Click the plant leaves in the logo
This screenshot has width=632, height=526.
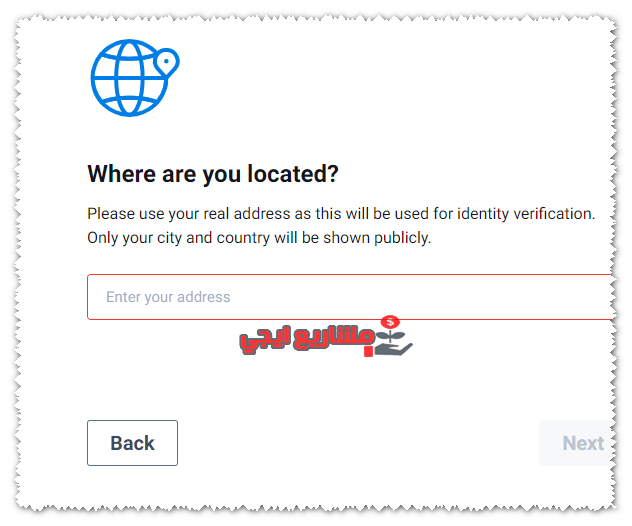point(391,336)
